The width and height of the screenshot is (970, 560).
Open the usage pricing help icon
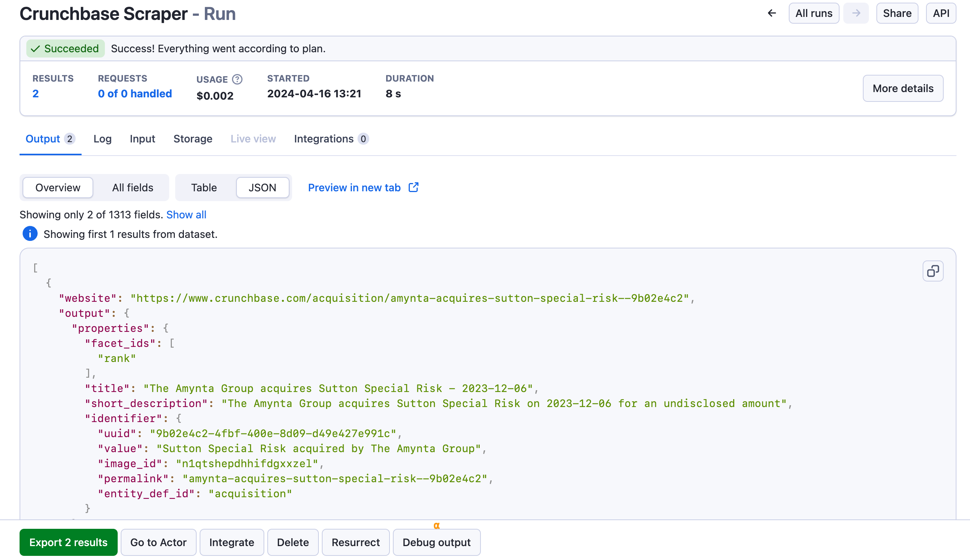(x=237, y=79)
